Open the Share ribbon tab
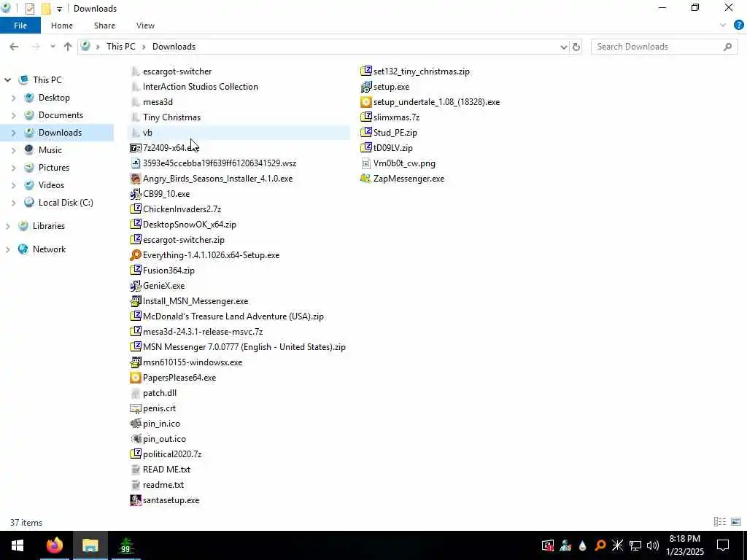This screenshot has height=560, width=747. tap(104, 26)
